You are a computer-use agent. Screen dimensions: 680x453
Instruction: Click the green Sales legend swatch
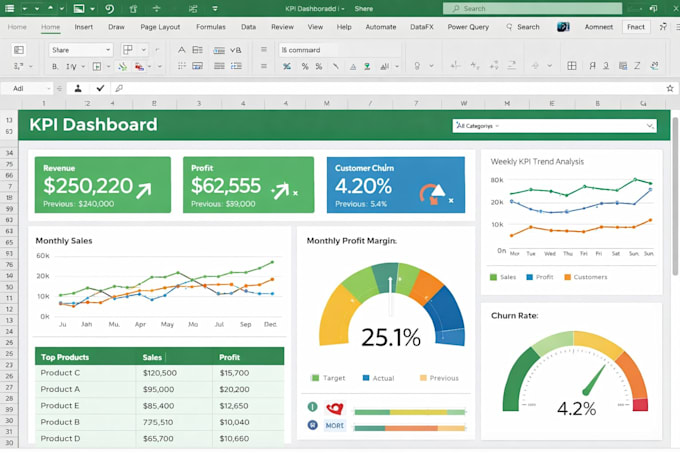pyautogui.click(x=493, y=277)
